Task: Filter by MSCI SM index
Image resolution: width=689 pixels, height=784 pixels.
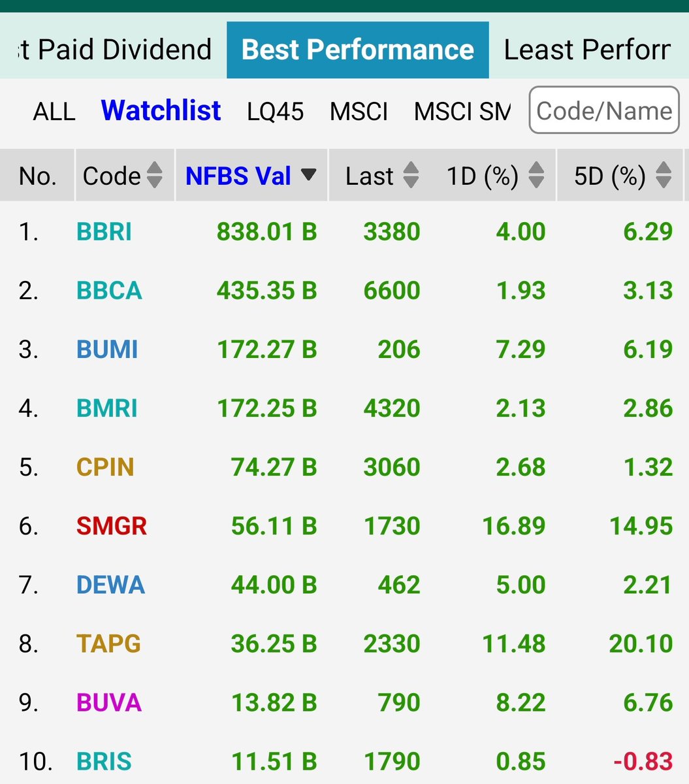Action: click(462, 111)
